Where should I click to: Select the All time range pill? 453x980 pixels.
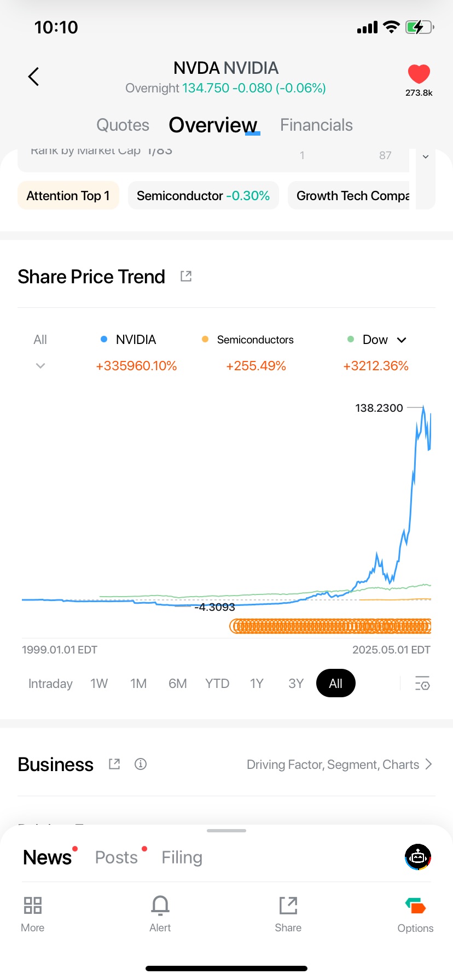(336, 684)
